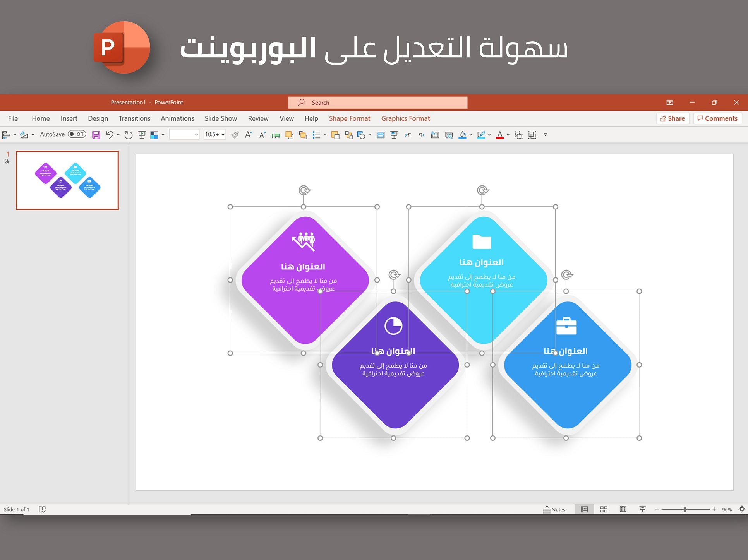Click the Search box in title bar
This screenshot has height=560, width=748.
click(x=378, y=103)
